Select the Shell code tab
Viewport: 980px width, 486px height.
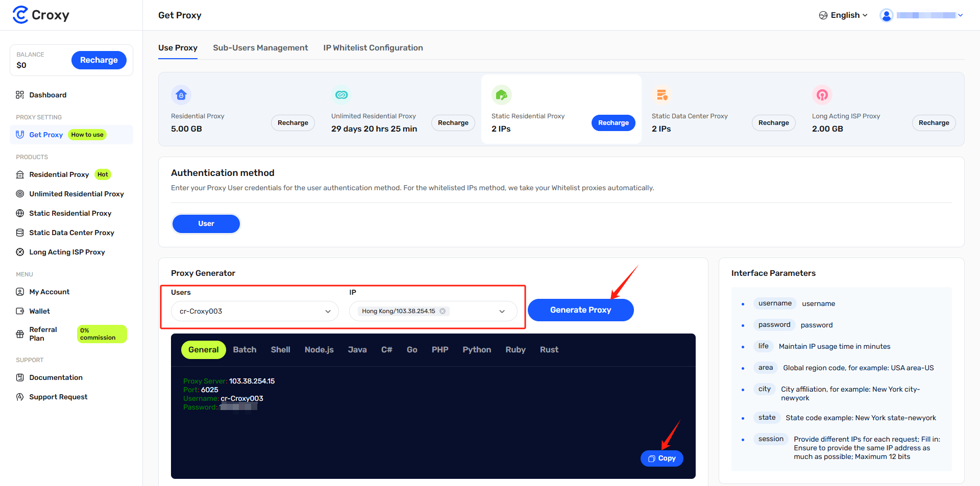click(280, 350)
